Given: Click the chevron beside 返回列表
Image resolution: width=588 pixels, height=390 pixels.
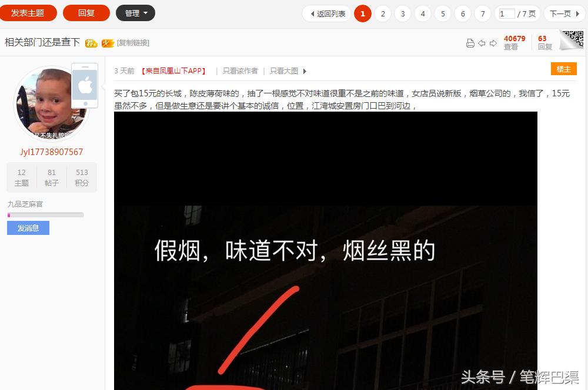Looking at the screenshot, I should pos(312,14).
